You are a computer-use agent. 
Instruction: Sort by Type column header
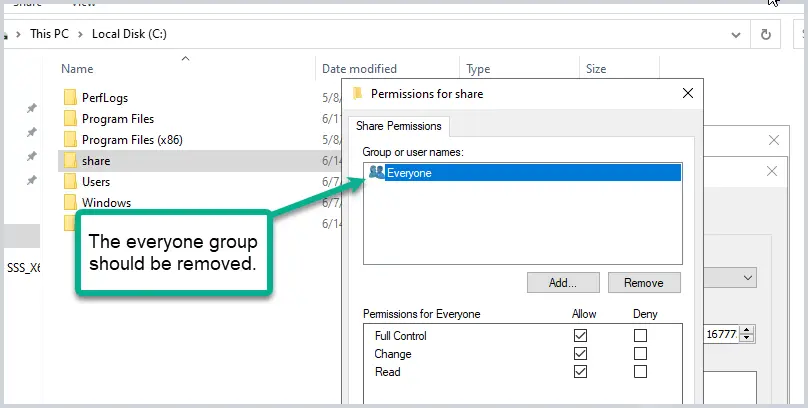(x=478, y=69)
